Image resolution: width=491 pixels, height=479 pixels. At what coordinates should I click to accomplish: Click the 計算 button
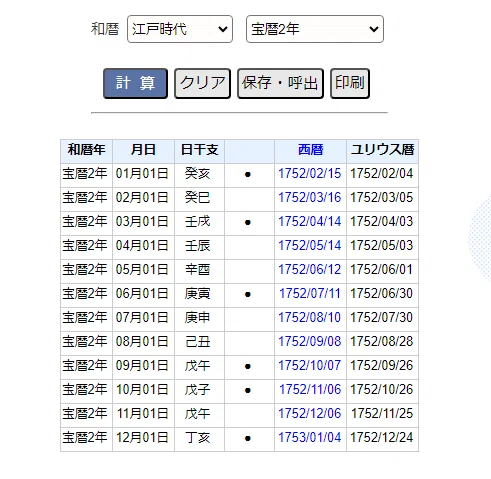tap(135, 83)
